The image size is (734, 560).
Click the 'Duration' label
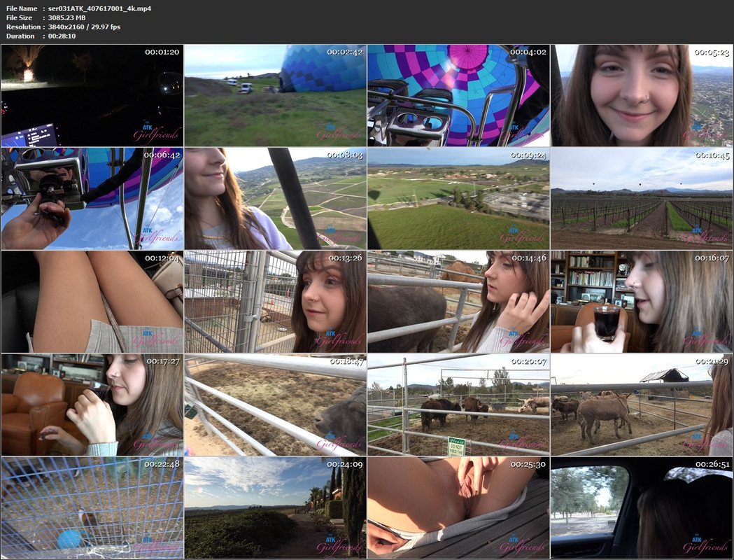(20, 36)
